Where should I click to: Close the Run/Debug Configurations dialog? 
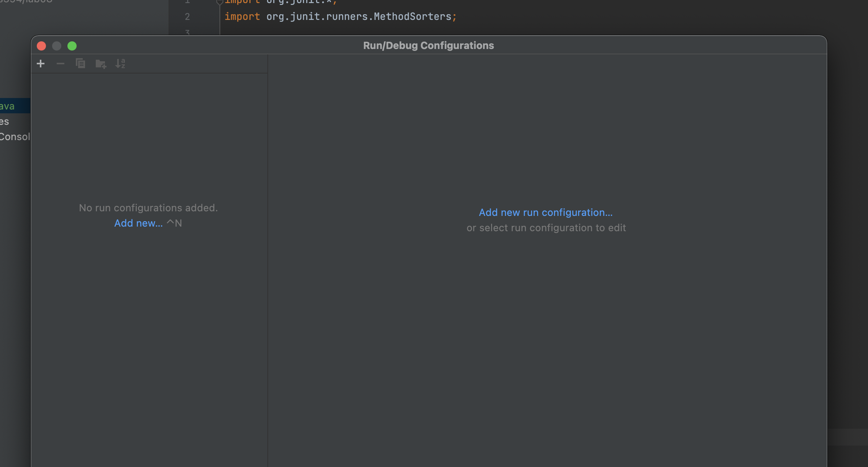41,46
